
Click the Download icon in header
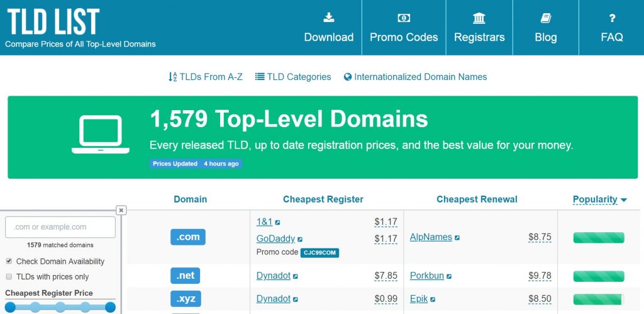(328, 18)
